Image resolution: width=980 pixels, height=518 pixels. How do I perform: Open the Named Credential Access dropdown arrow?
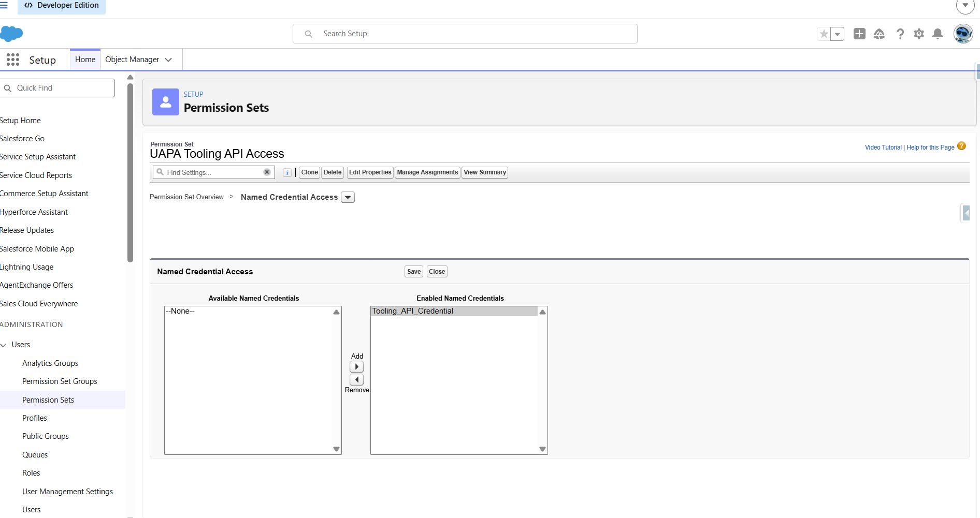[348, 197]
